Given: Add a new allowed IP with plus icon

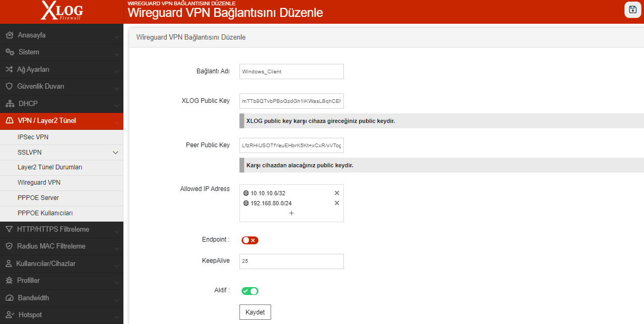Looking at the screenshot, I should [291, 213].
